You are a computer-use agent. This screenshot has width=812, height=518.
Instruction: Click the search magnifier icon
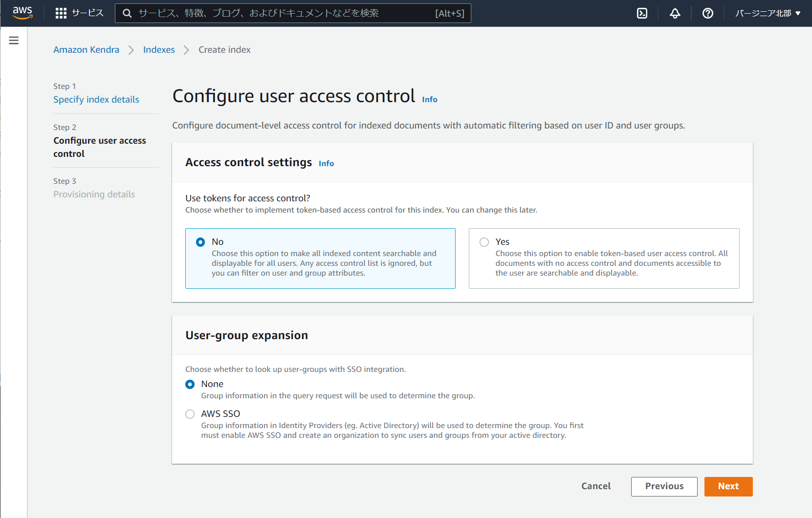click(127, 13)
